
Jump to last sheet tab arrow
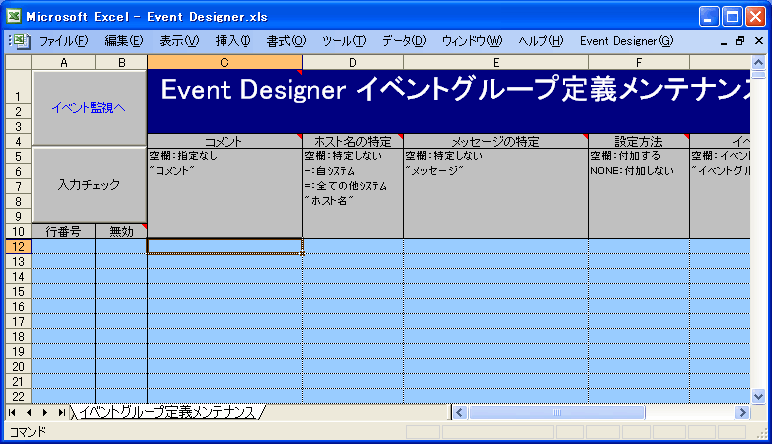(x=61, y=412)
